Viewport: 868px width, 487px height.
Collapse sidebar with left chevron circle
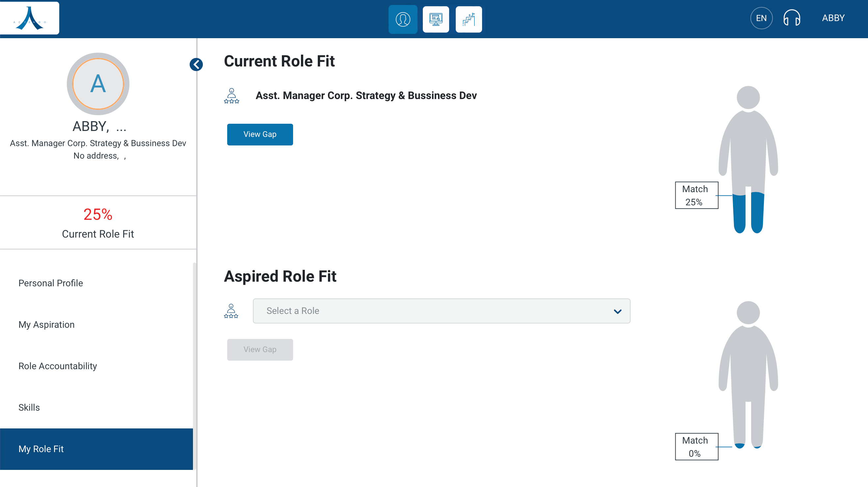click(196, 64)
